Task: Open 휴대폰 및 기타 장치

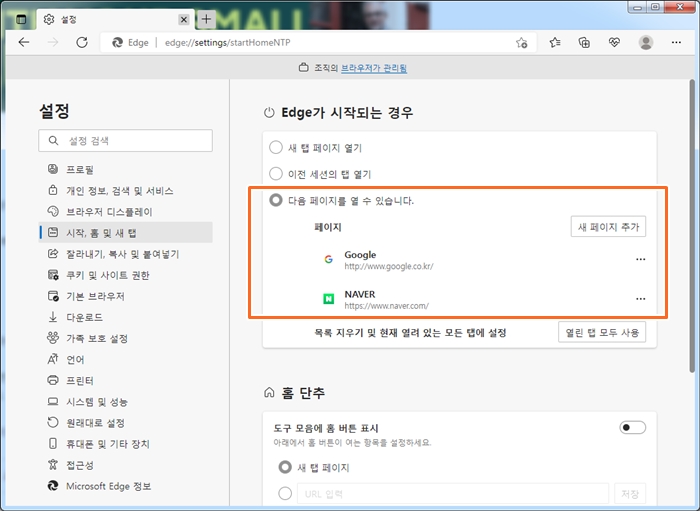Action: tap(125, 444)
